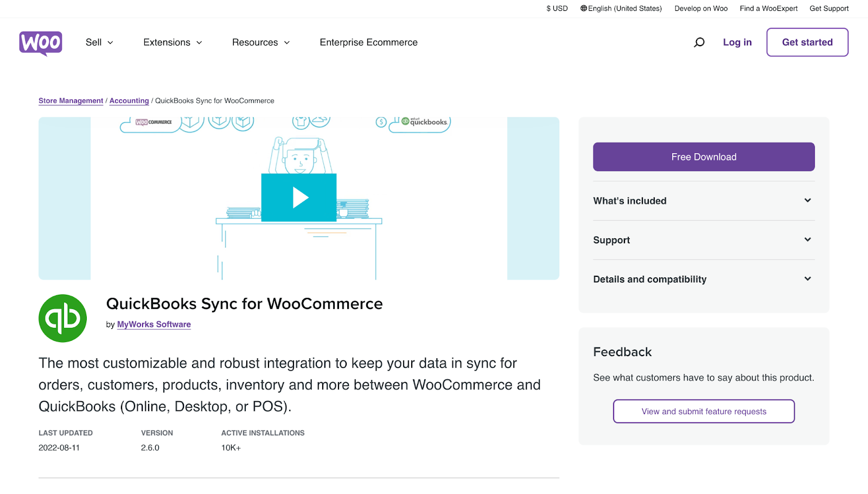Open Accounting breadcrumb link
The width and height of the screenshot is (868, 494).
tap(129, 101)
